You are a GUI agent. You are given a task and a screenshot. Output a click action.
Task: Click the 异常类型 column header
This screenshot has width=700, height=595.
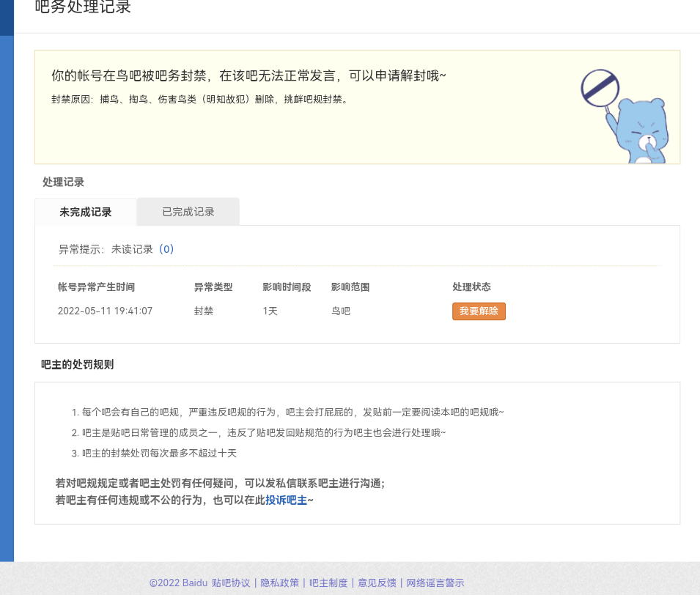(213, 287)
